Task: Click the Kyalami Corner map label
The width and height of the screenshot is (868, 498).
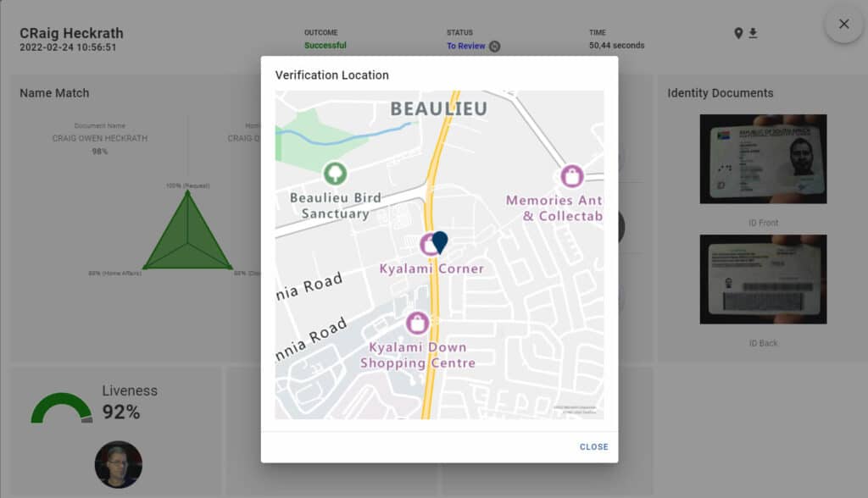Action: point(431,268)
